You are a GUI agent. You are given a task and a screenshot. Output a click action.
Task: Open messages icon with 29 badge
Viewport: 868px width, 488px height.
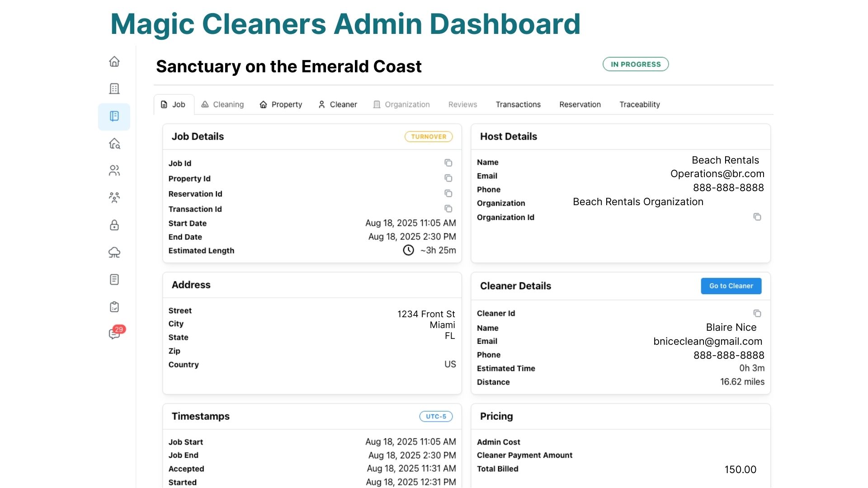click(x=114, y=333)
